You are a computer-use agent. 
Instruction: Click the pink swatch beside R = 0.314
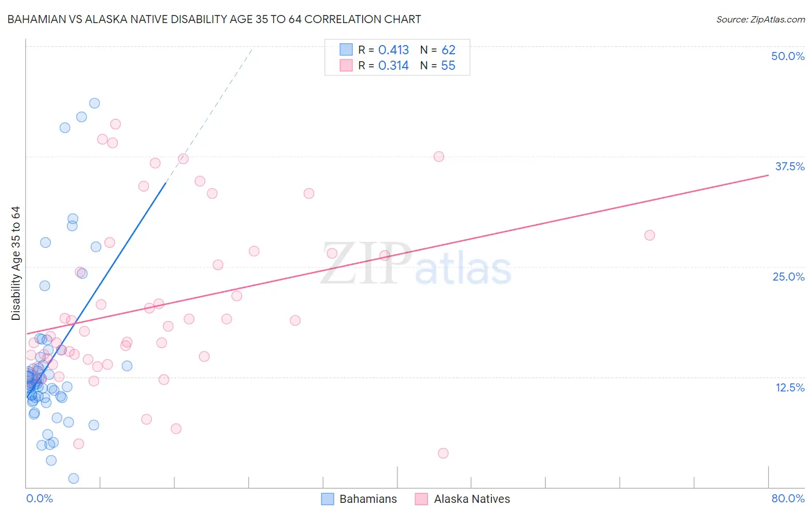click(346, 65)
